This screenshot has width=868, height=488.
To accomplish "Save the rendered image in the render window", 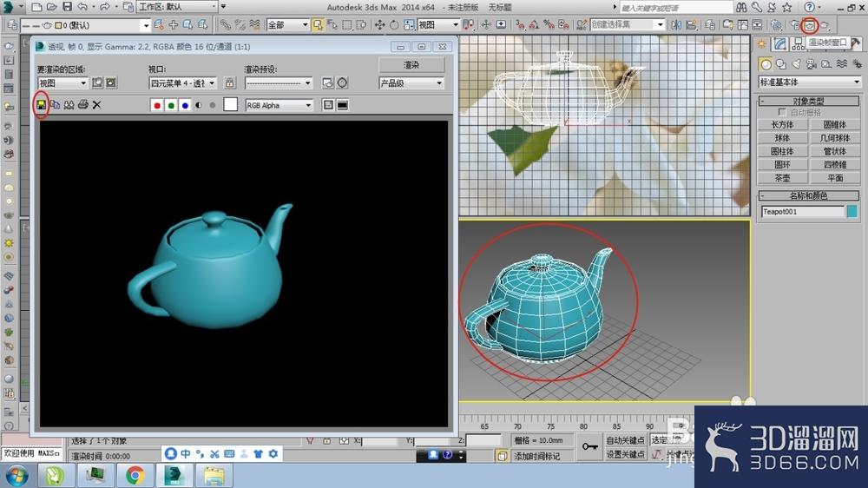I will tap(41, 105).
